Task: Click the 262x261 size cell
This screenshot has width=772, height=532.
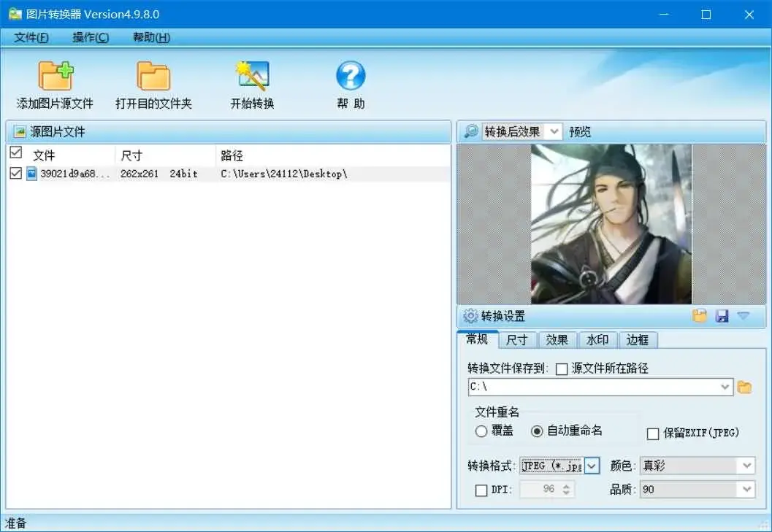Action: coord(140,174)
